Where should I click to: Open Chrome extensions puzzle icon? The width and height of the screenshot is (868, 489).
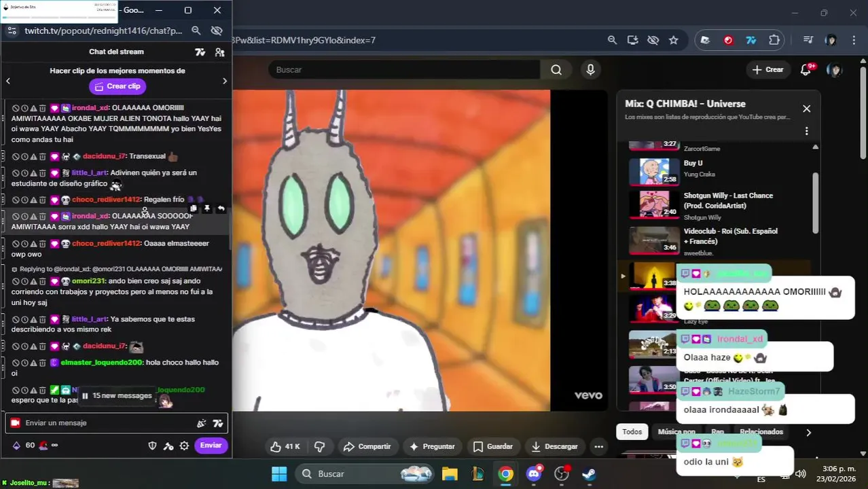[774, 40]
